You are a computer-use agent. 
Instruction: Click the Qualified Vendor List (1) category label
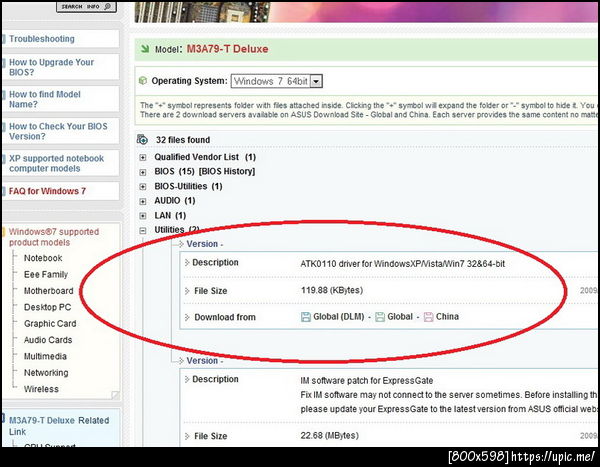pos(205,157)
